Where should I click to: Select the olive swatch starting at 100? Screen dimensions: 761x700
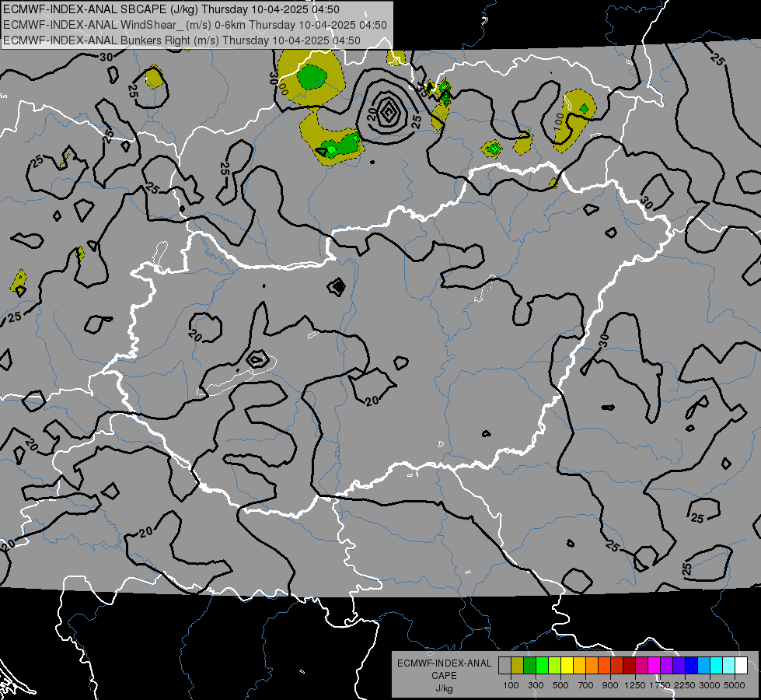point(517,666)
